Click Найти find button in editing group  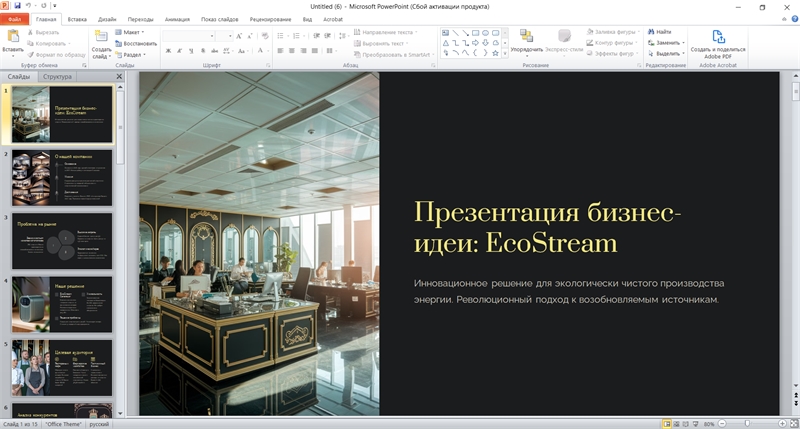point(659,32)
